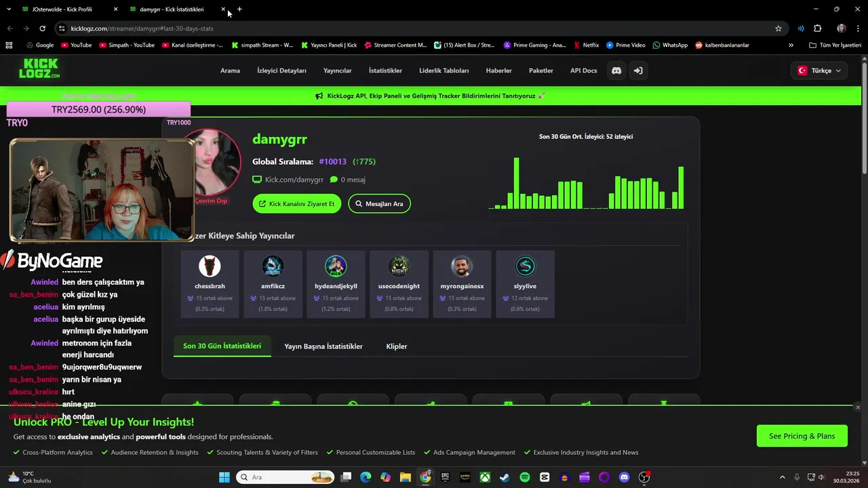Open Epic Games launcher from taskbar
The width and height of the screenshot is (868, 488).
(x=445, y=477)
